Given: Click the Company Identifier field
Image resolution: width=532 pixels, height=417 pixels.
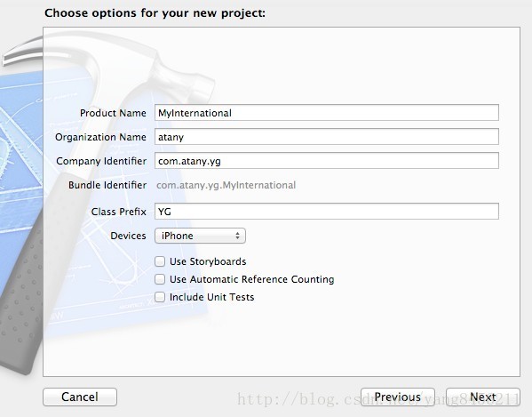Looking at the screenshot, I should point(326,161).
